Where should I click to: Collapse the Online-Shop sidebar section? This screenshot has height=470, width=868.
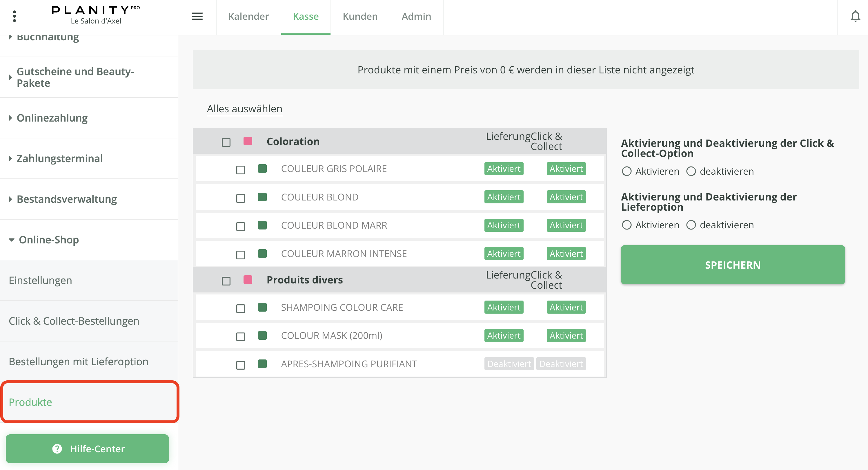[x=48, y=239]
